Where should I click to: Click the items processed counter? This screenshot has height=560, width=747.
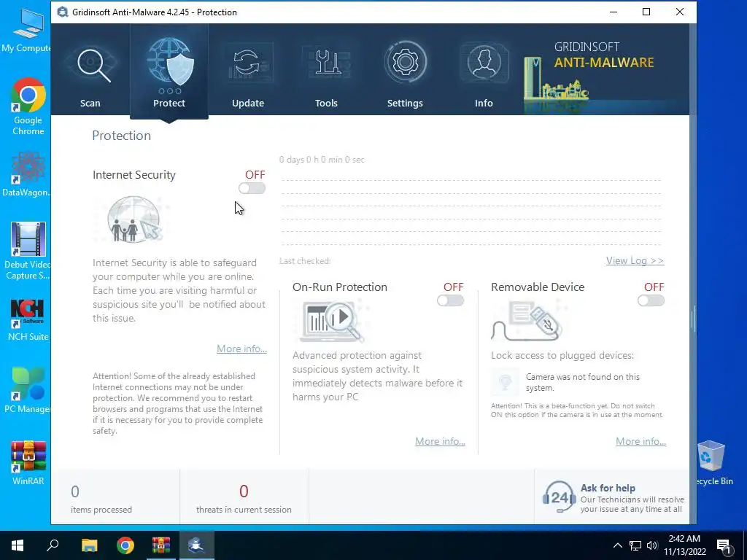(101, 499)
